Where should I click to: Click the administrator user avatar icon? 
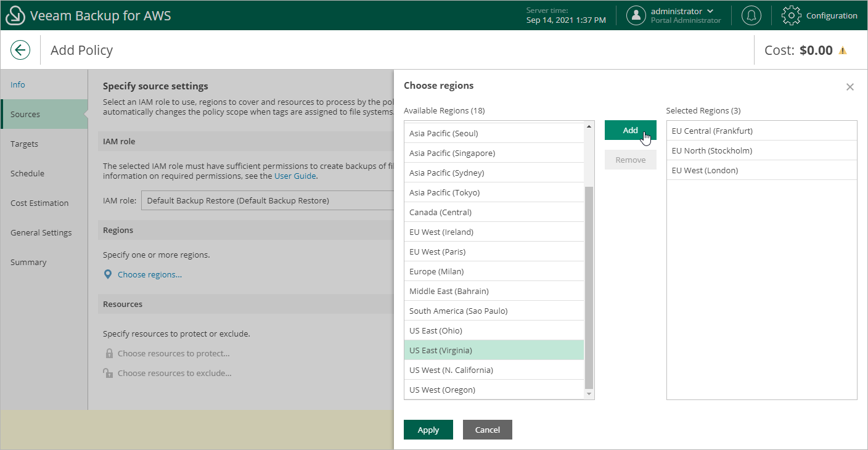(636, 15)
